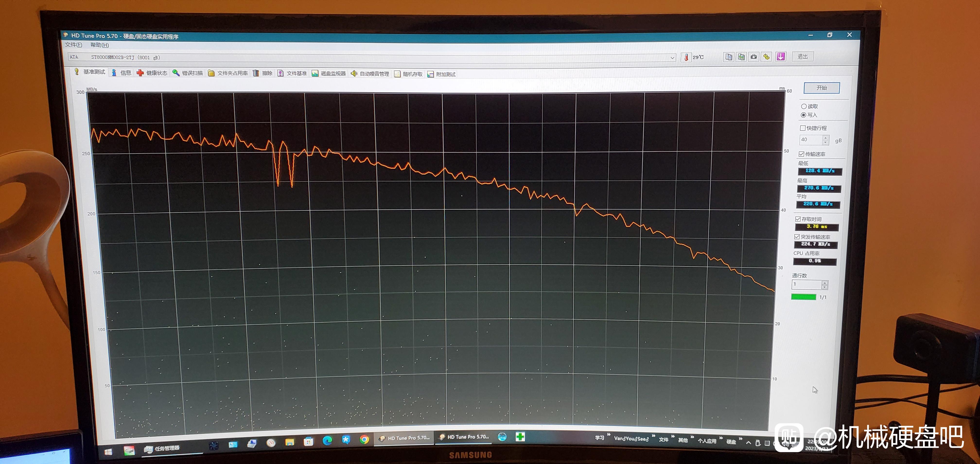The image size is (980, 464).
Task: Go to the 错误扫描 error scan tab
Action: (188, 73)
